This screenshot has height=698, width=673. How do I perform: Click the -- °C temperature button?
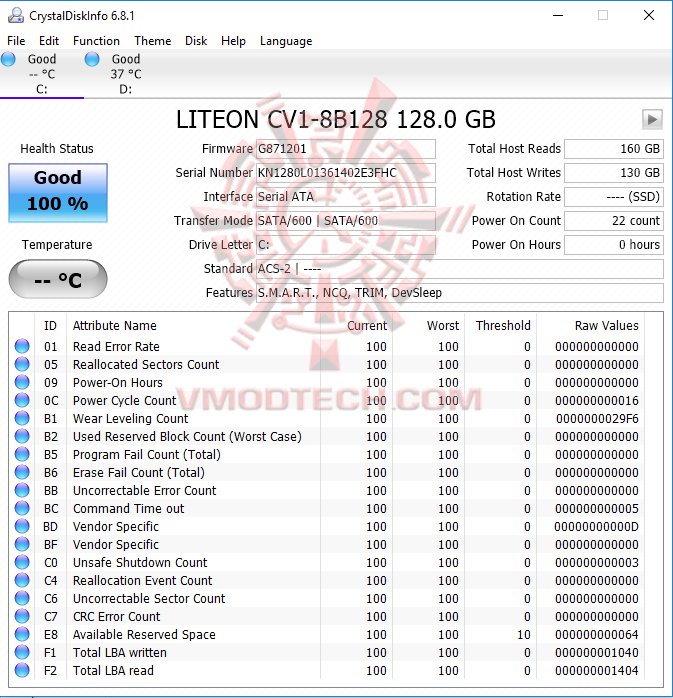[58, 280]
